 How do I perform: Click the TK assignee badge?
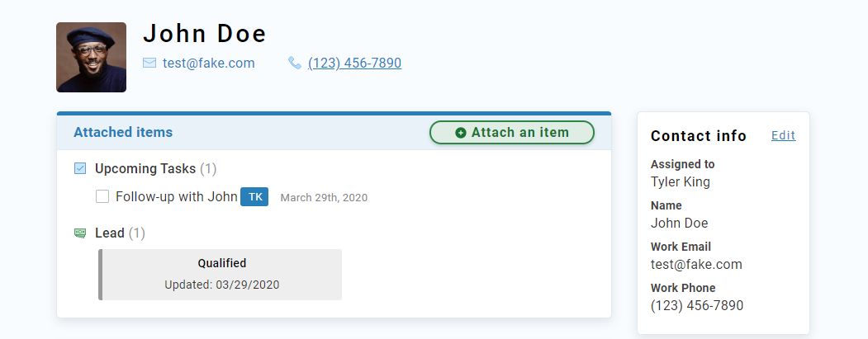coord(254,197)
